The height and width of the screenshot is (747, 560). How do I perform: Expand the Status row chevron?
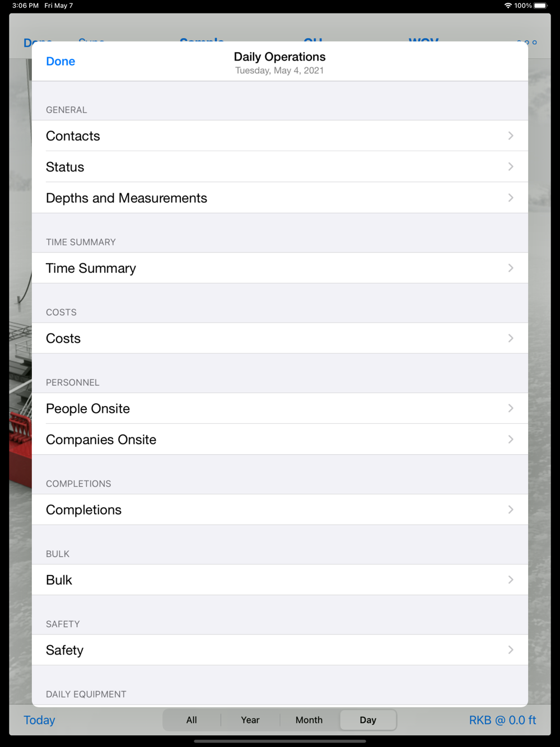click(x=511, y=167)
